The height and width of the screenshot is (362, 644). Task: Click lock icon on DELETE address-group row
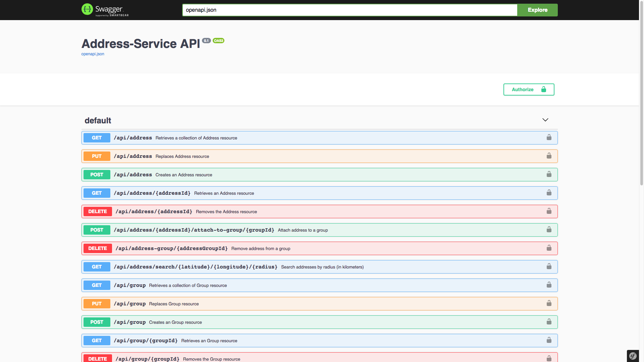549,248
